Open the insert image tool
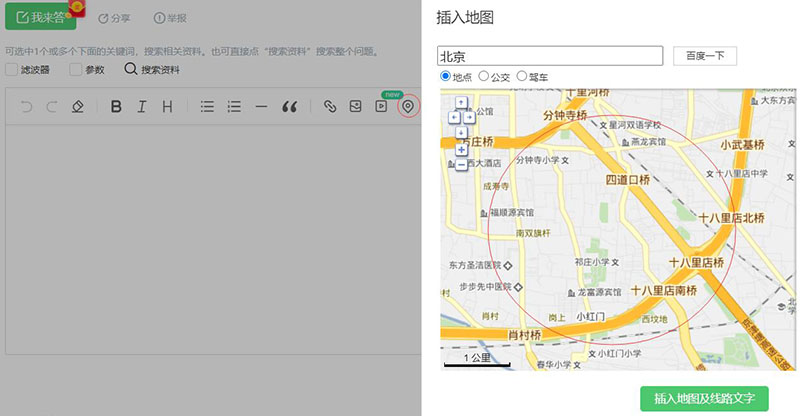This screenshot has height=416, width=800. point(356,106)
